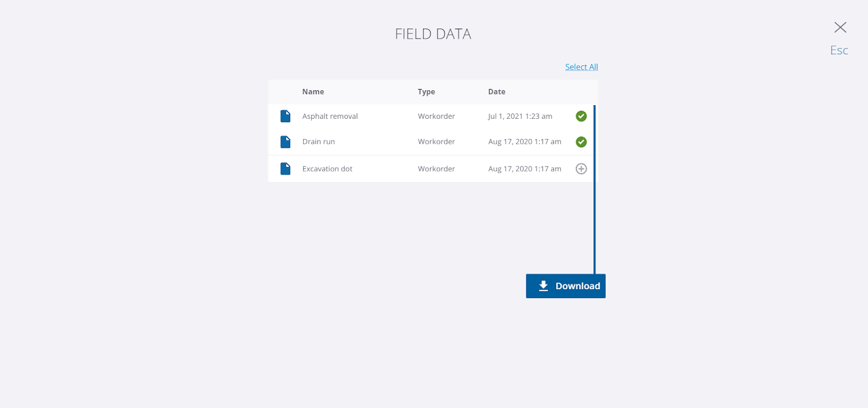Viewport: 868px width, 408px height.
Task: Close the Field Data dialog with X
Action: point(840,27)
